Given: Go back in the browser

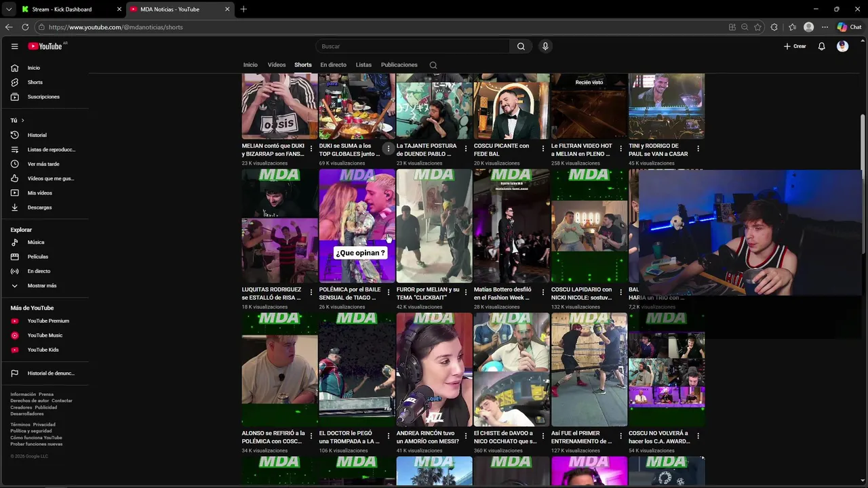Looking at the screenshot, I should click(x=9, y=27).
